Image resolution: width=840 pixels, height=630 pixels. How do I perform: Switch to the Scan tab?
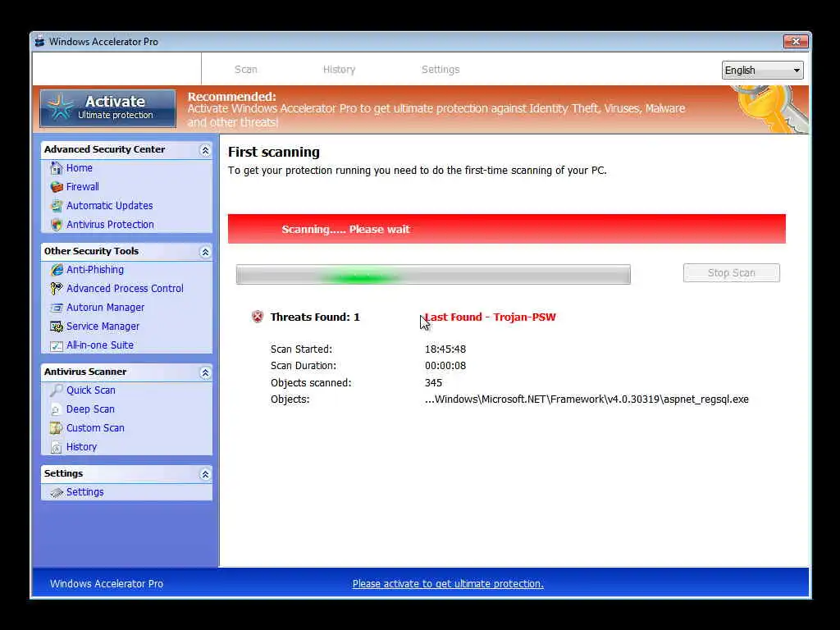pyautogui.click(x=246, y=70)
